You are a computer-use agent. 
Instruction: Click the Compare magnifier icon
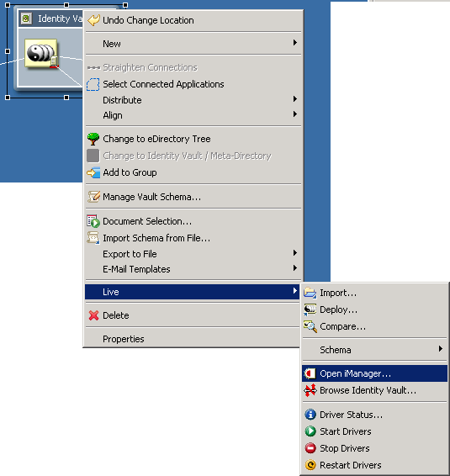pos(310,326)
